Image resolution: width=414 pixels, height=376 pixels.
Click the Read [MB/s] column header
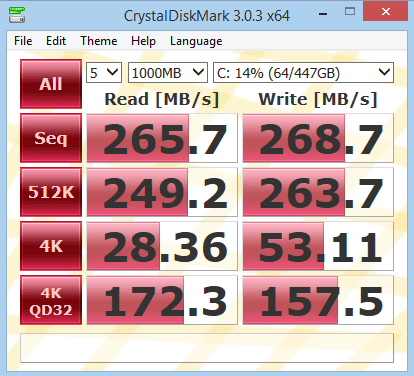[x=162, y=99]
